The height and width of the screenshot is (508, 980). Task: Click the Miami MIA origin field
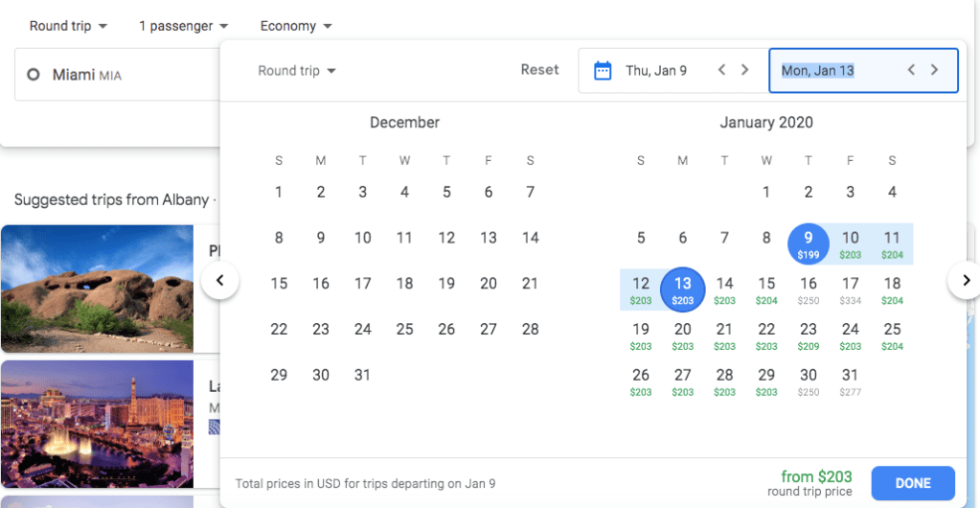tap(115, 75)
